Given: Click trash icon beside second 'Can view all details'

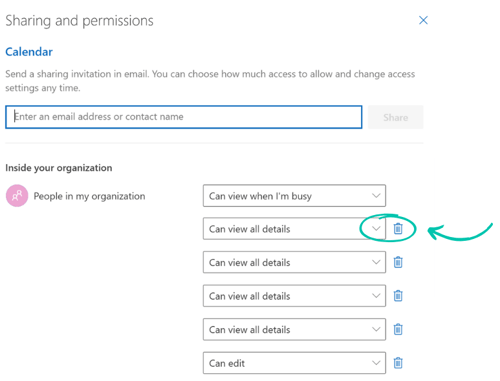Looking at the screenshot, I should pos(398,262).
